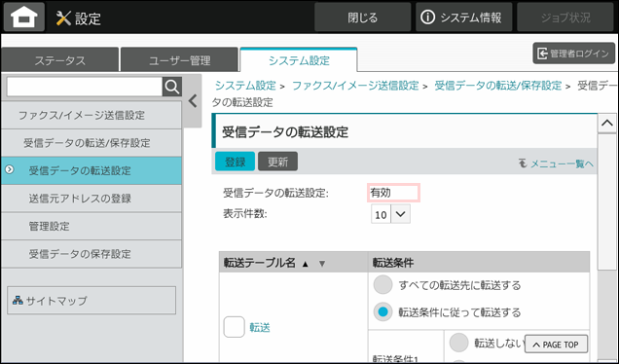The height and width of the screenshot is (364, 619).
Task: Click 登録 button
Action: coord(235,162)
